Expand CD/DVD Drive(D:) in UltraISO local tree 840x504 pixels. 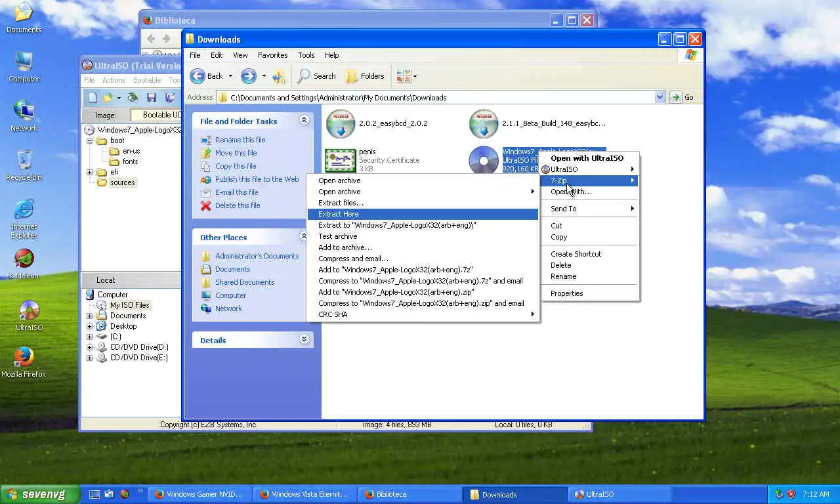tap(90, 347)
